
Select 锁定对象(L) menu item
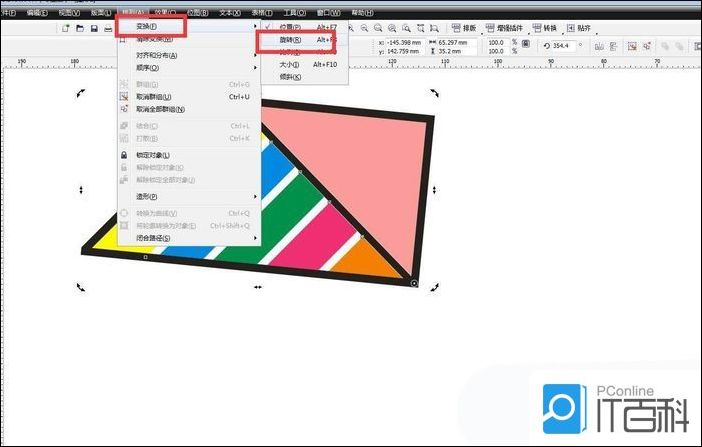coord(188,155)
